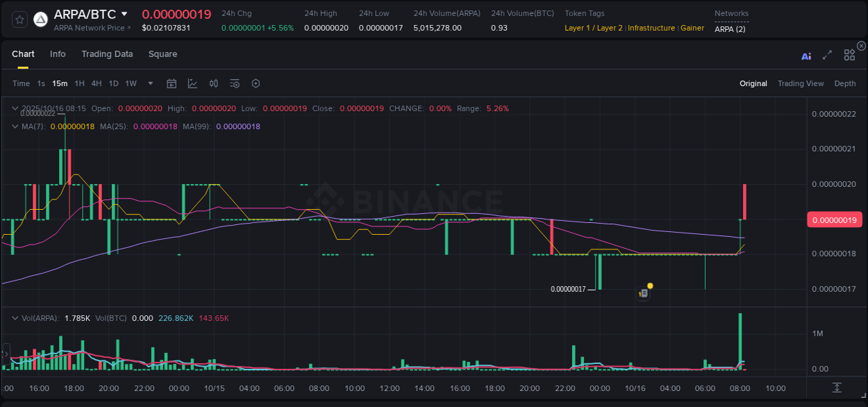This screenshot has width=868, height=407.
Task: Open the date range calendar icon
Action: pos(172,83)
